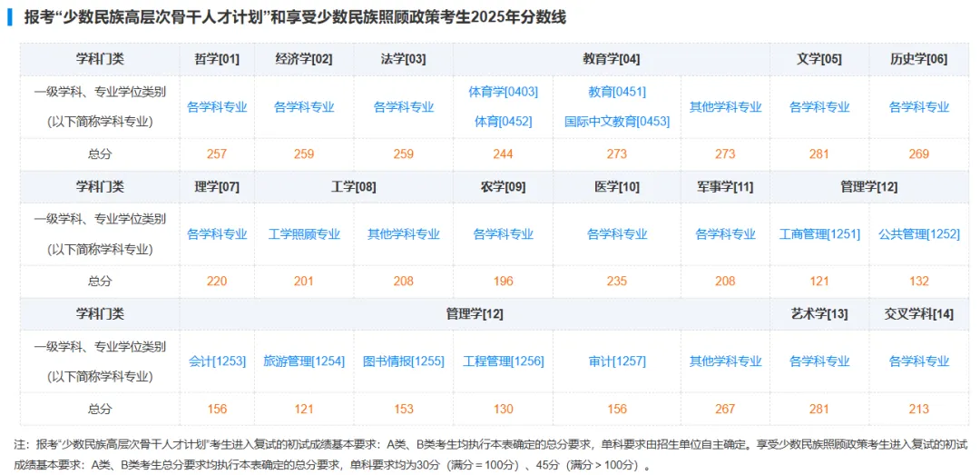Click the 医学[10] header cell
This screenshot has width=980, height=475.
617,186
